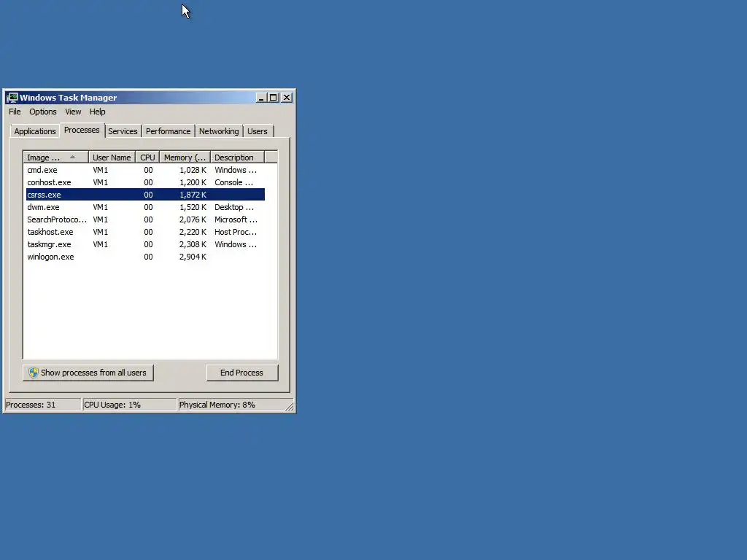
Task: Click the 1,028 K memory value
Action: (x=193, y=170)
